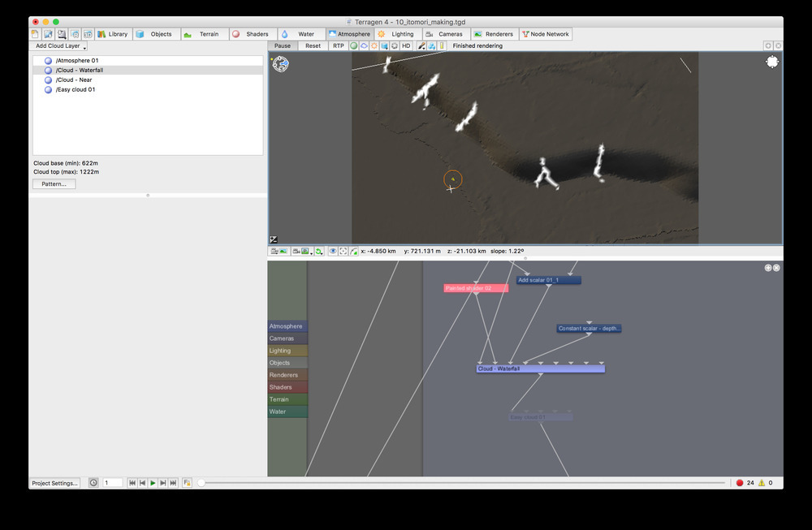Select the Terrain group in node network

click(x=287, y=399)
